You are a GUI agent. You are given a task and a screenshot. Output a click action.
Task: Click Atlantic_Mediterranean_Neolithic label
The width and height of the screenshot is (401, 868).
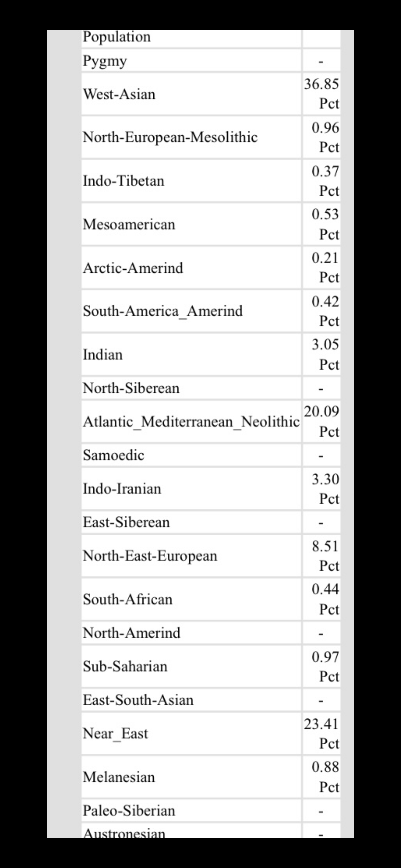tap(191, 422)
